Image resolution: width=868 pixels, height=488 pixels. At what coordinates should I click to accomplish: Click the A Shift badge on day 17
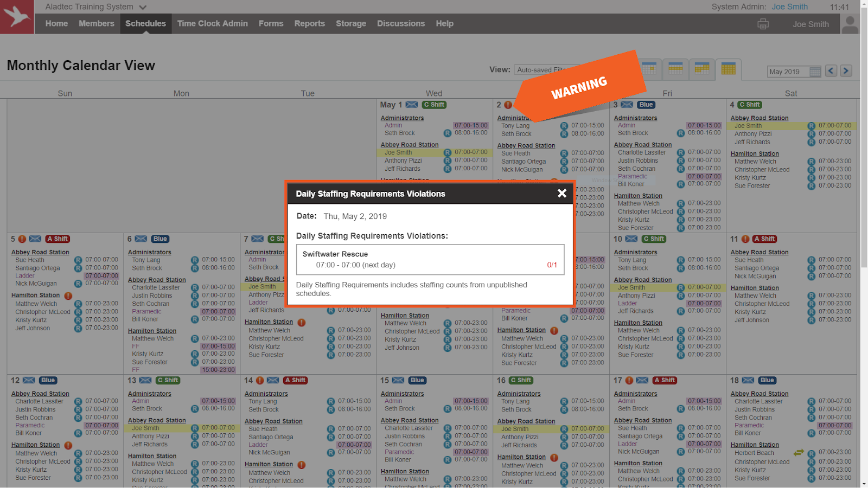(x=665, y=381)
